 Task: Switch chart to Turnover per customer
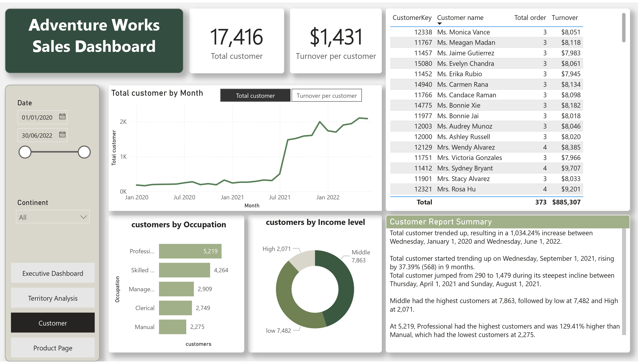(x=326, y=96)
